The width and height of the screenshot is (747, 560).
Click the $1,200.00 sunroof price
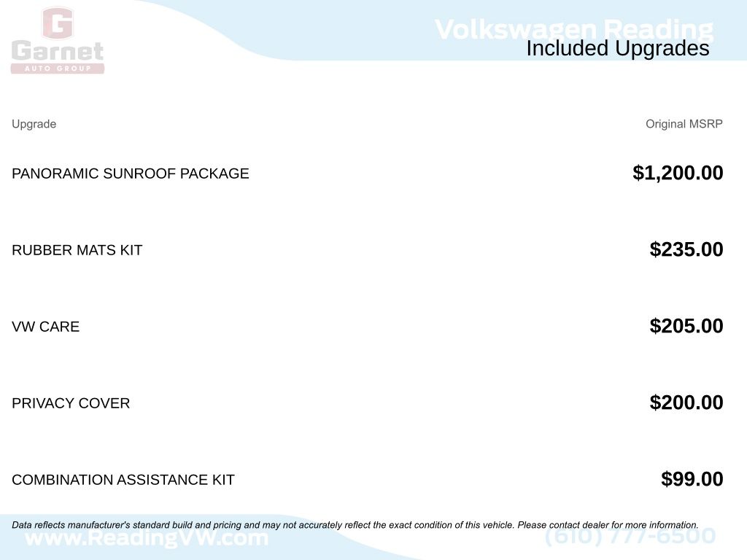pos(678,173)
